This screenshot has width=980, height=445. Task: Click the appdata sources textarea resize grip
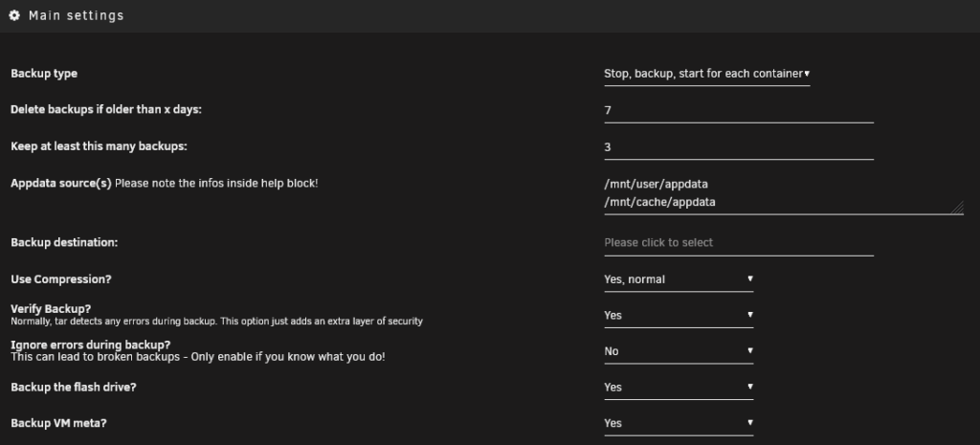click(x=957, y=208)
